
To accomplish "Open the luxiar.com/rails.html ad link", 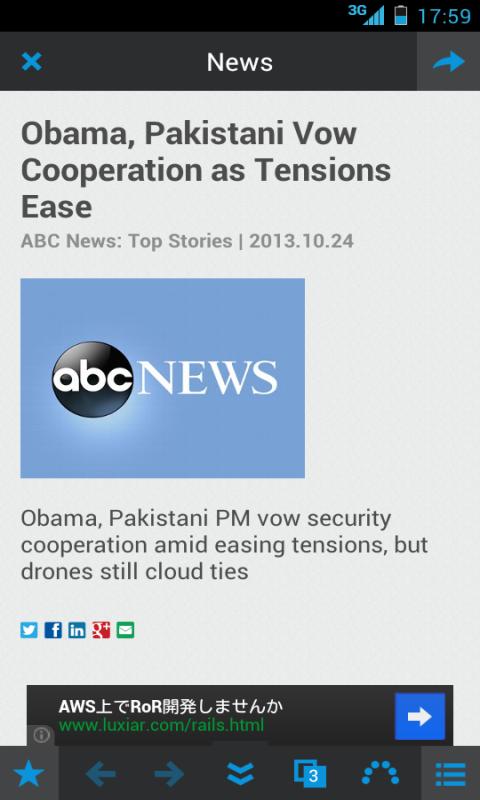I will pos(162,725).
